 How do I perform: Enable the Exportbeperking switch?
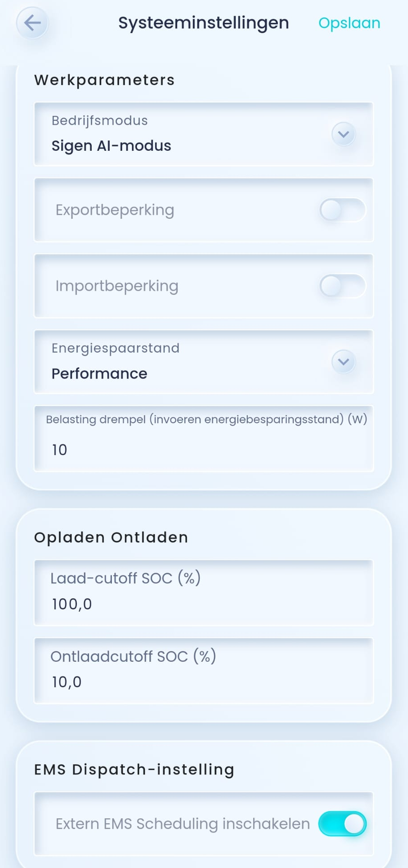point(342,210)
